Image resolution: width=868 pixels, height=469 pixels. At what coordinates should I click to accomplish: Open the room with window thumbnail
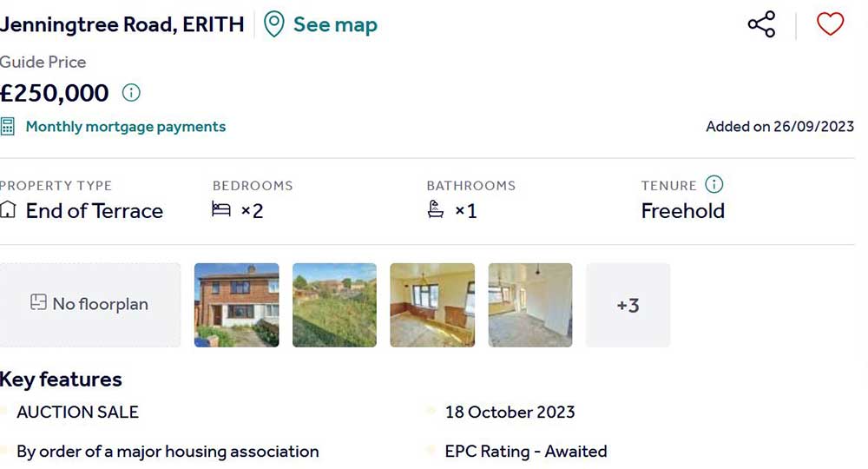click(432, 305)
